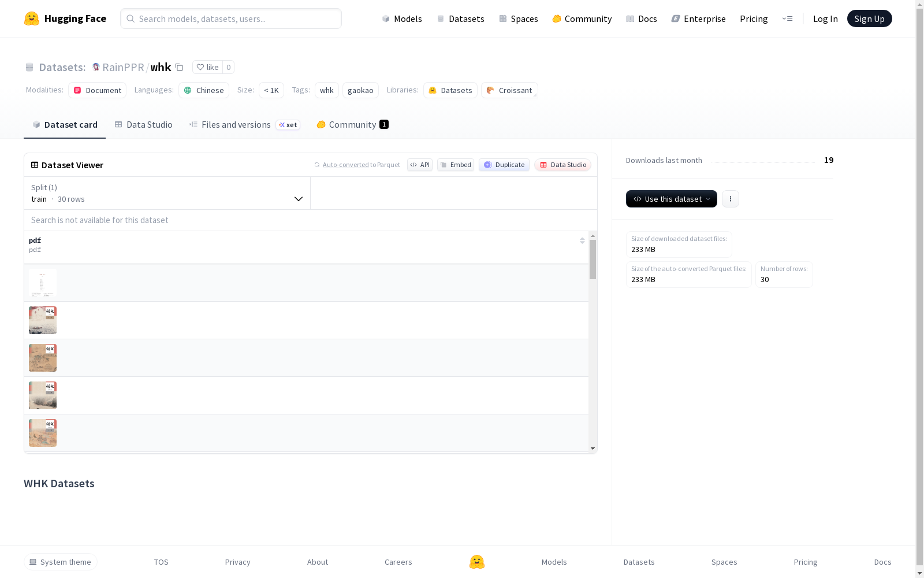Viewport: 924px width, 578px height.
Task: Click the footer About link
Action: (318, 562)
